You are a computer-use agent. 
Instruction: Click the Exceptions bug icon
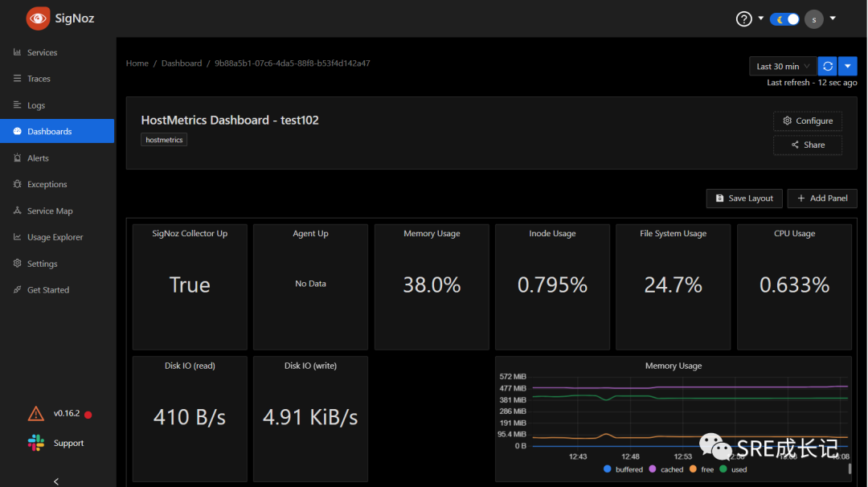(x=17, y=184)
